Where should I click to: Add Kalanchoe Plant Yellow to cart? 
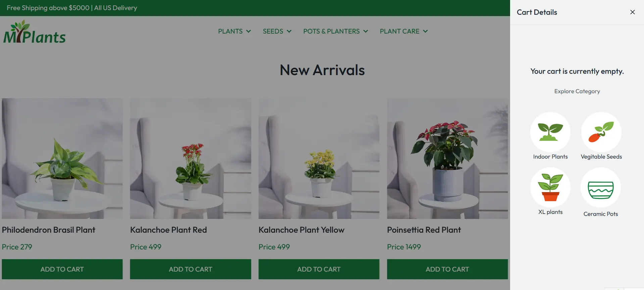(319, 269)
